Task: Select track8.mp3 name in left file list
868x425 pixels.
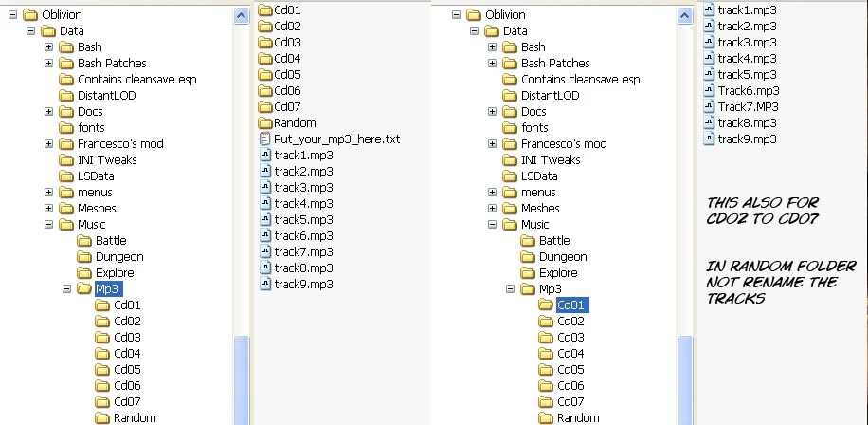Action: pyautogui.click(x=304, y=268)
